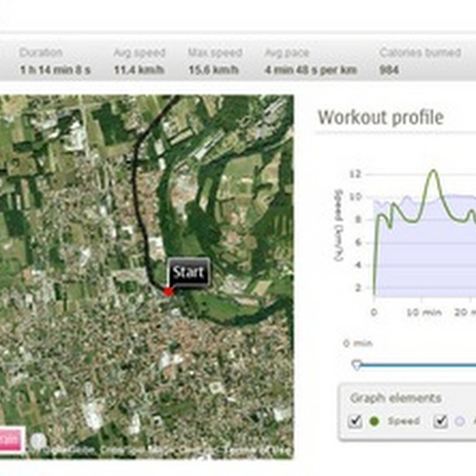Click the timeline slider handle at 0 min
The width and height of the screenshot is (476, 476).
357,365
